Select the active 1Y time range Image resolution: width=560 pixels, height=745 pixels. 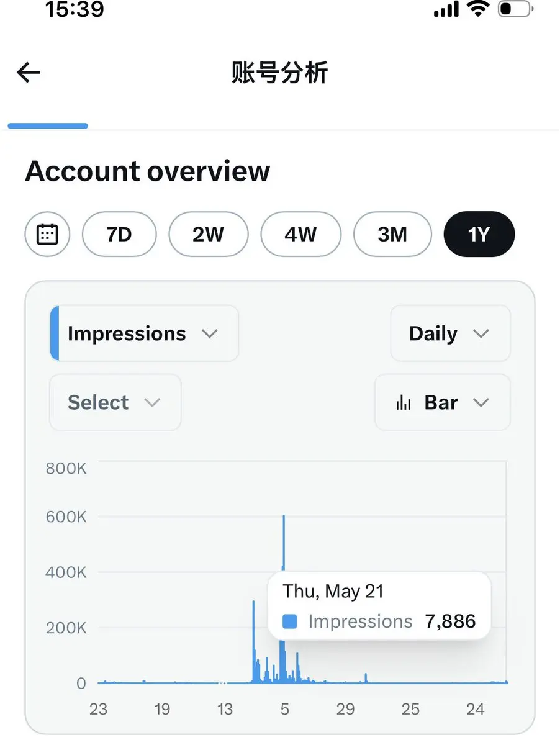[479, 235]
